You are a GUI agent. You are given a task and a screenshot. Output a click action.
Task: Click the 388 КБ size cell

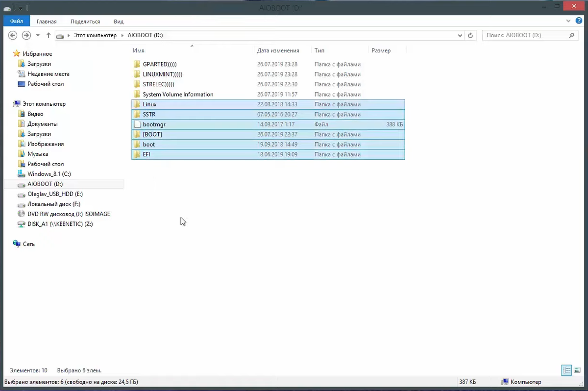pyautogui.click(x=394, y=124)
